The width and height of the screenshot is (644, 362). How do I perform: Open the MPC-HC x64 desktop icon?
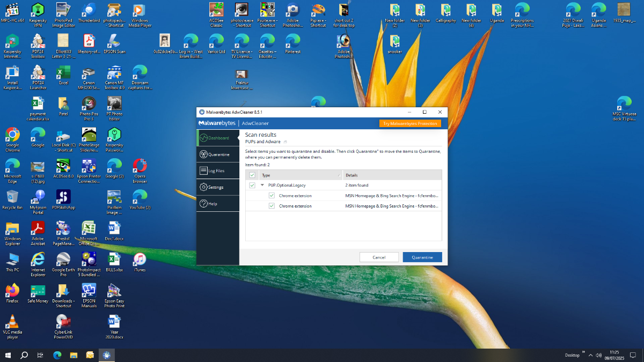coord(12,13)
